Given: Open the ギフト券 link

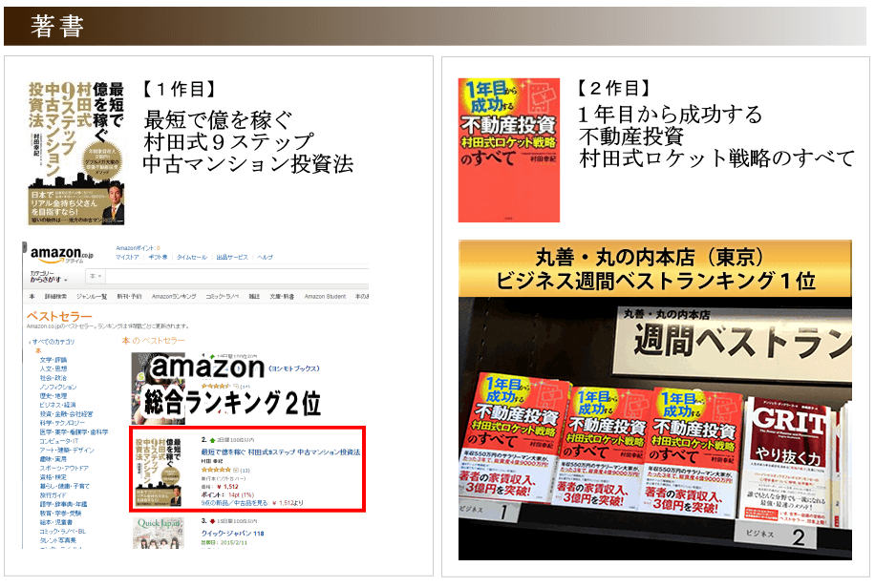Looking at the screenshot, I should pos(158,257).
